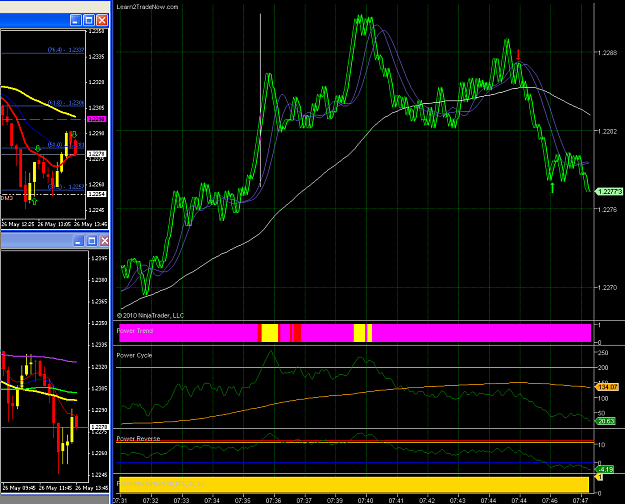The height and width of the screenshot is (504, 625).
Task: Click the 1.2395 price label in lower left chart
Action: coord(99,258)
